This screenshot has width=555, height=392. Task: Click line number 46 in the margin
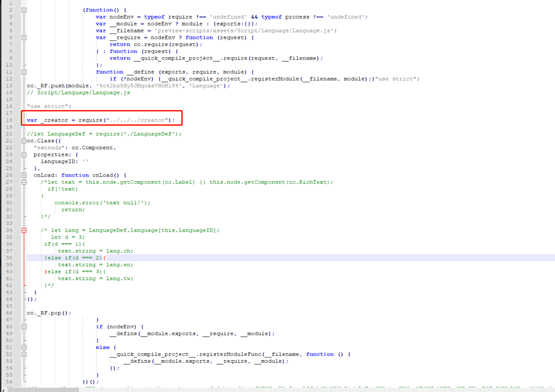coord(10,313)
